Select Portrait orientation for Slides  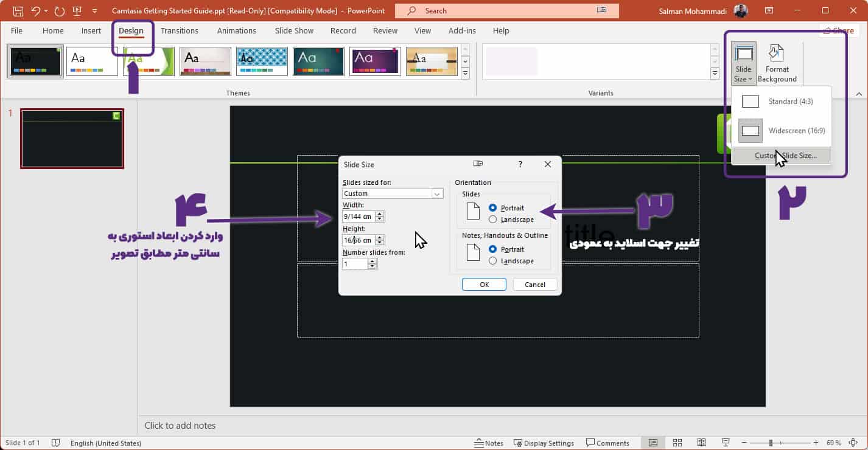click(x=493, y=208)
